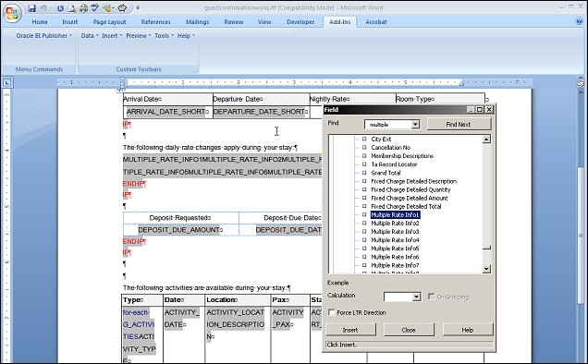
Task: Click field tree scrollbar up arrow
Action: tap(486, 140)
